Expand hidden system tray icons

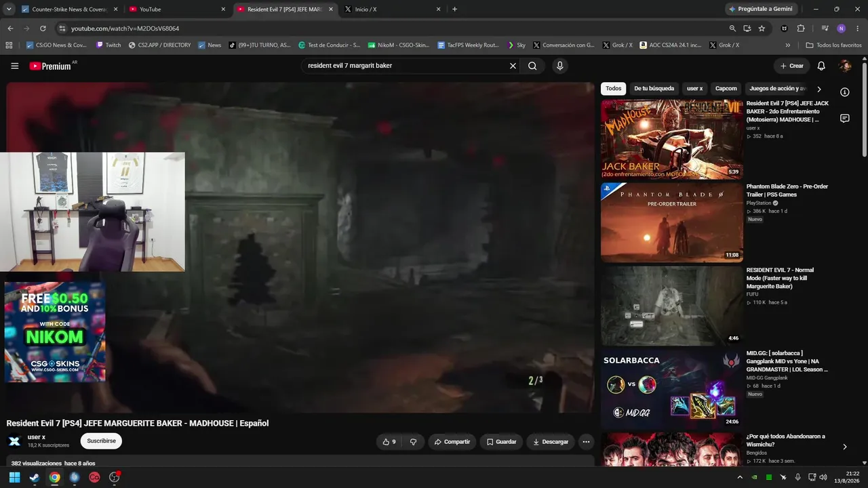(740, 477)
